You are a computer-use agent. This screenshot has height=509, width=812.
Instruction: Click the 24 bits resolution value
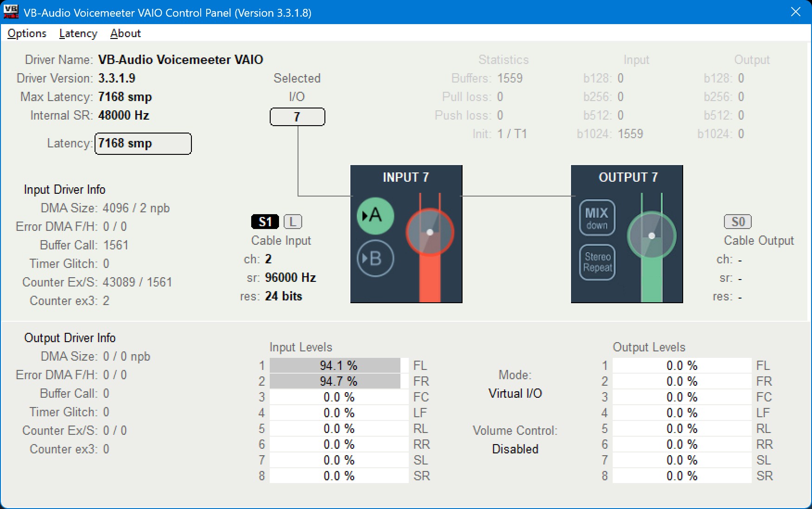(x=284, y=296)
